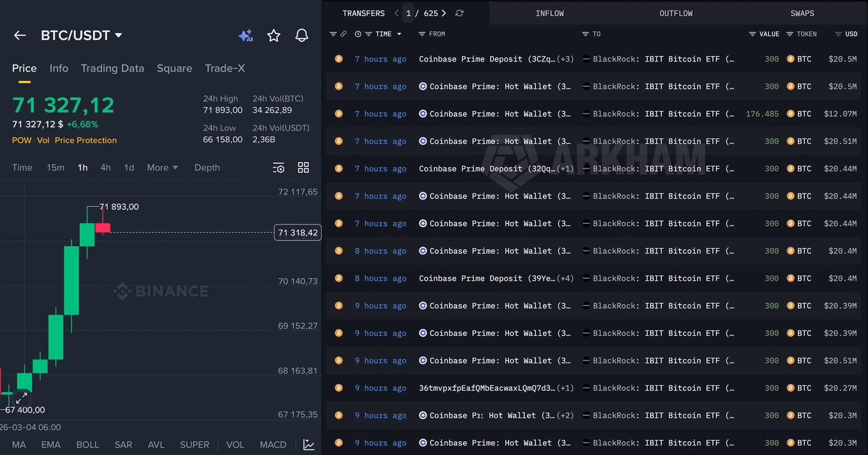Toggle the MACD indicator

pos(273,445)
